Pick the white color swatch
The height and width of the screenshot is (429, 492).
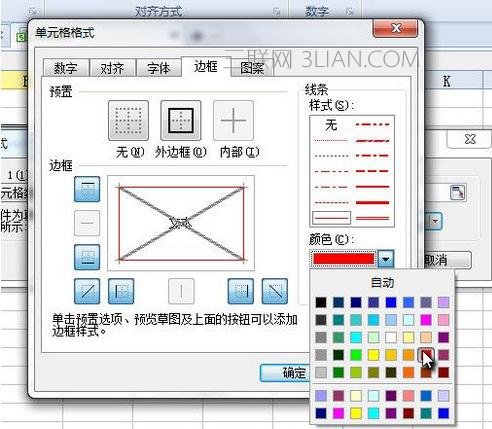(x=391, y=337)
